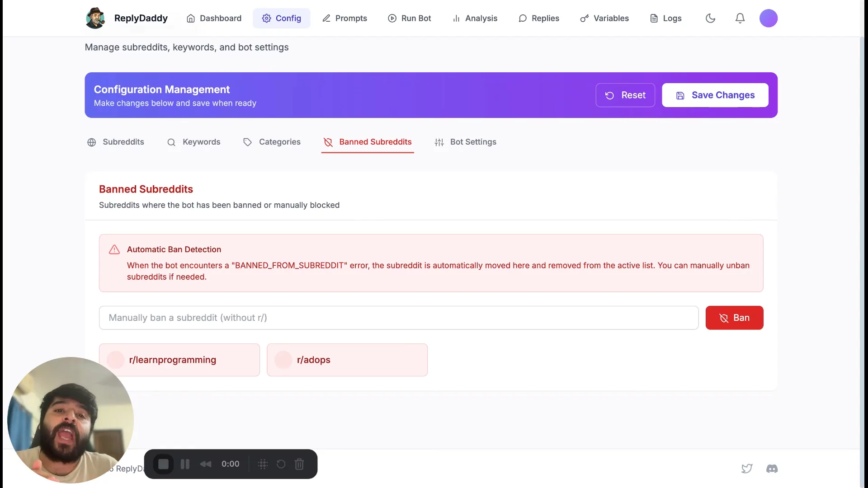The width and height of the screenshot is (868, 488).
Task: Open the Dashboard page
Action: point(214,18)
